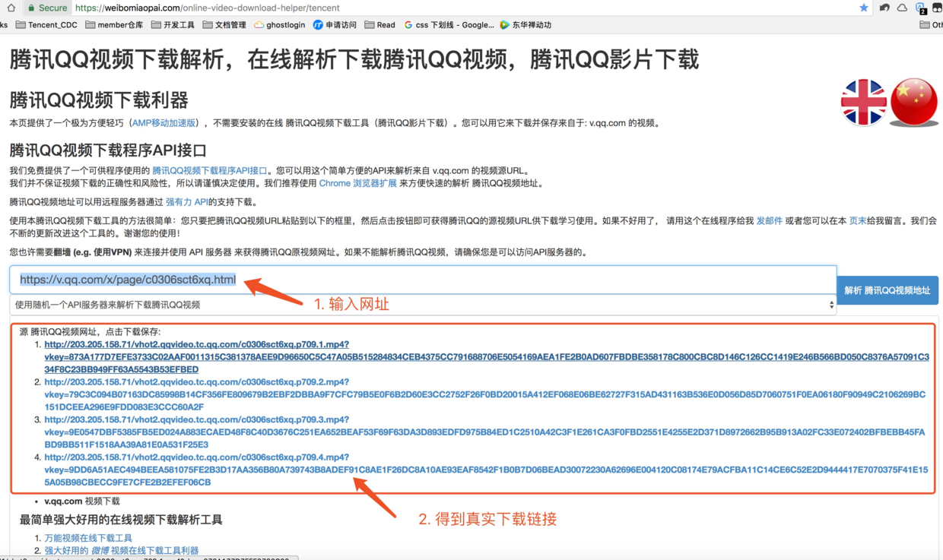This screenshot has height=560, width=943.
Task: Open the 万能视频在线下载工具 link
Action: [x=88, y=538]
